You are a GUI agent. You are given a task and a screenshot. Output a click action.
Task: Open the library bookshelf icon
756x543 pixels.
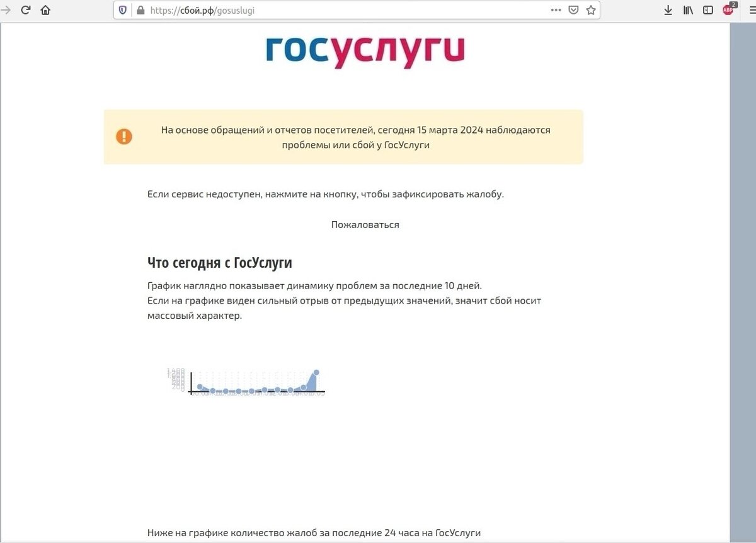688,10
